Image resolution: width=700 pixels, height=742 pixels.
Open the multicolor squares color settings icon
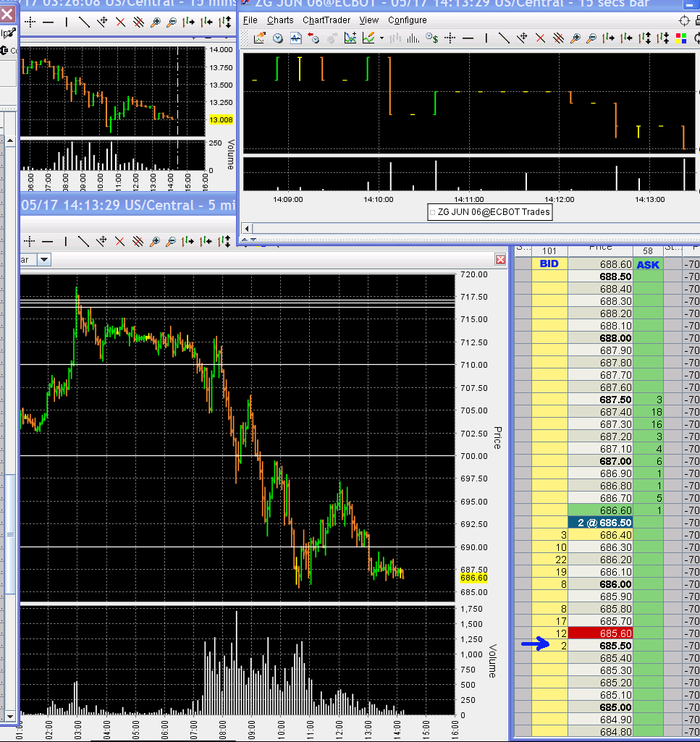pos(681,38)
